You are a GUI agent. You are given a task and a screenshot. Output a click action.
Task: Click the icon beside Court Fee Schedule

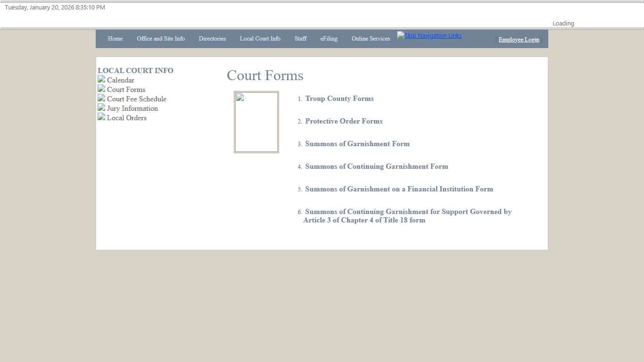pos(101,98)
